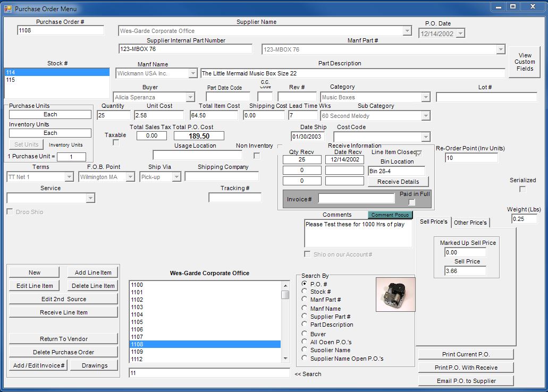Expand the Terms dropdown
Screen dimensions: 548x392
pos(69,177)
